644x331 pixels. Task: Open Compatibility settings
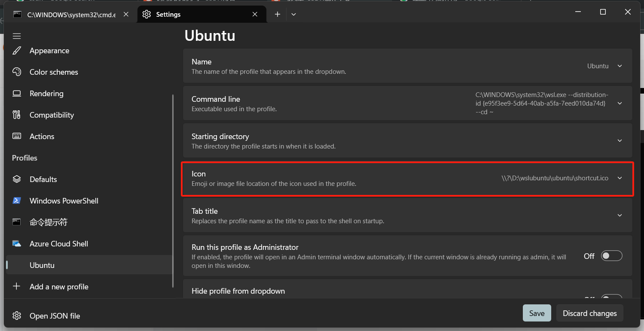coord(16,115)
